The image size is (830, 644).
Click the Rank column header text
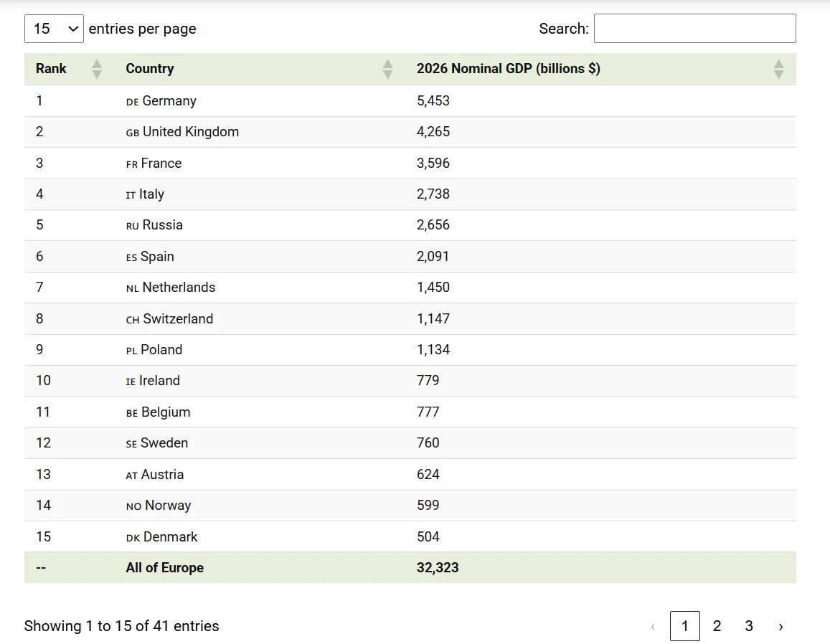[x=51, y=69]
